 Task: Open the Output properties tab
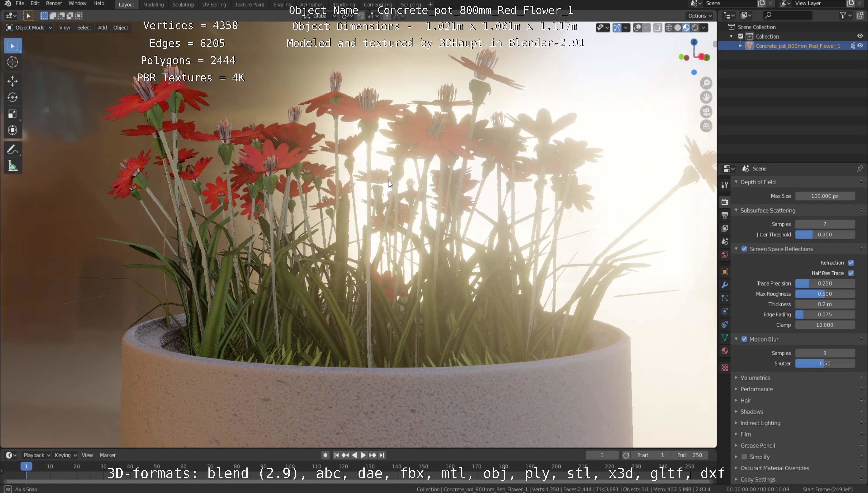pyautogui.click(x=724, y=215)
